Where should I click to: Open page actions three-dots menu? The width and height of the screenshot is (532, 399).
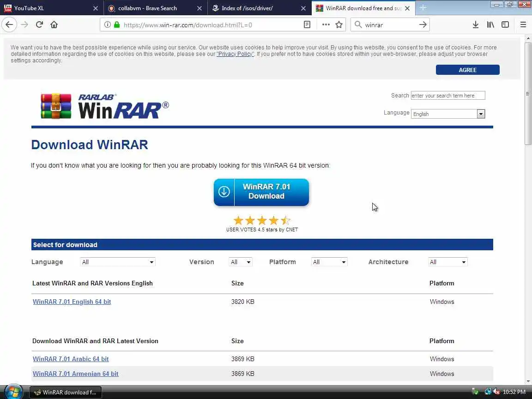click(x=326, y=25)
